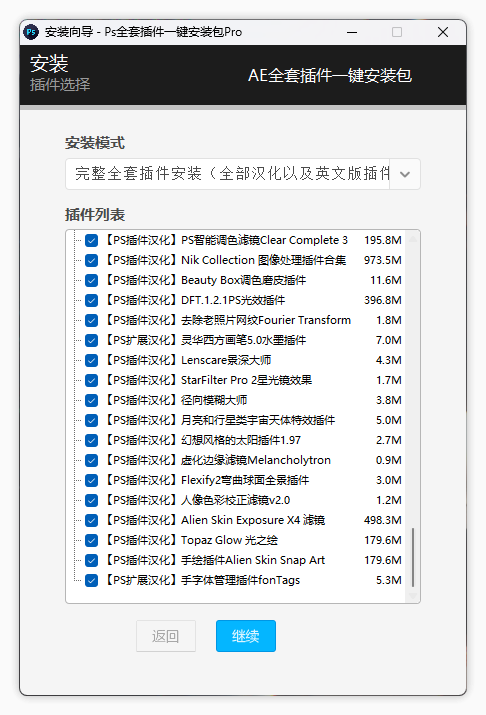This screenshot has width=486, height=715.
Task: Toggle the DFT.1.2.1PS光效插件 checkbox
Action: pos(92,301)
